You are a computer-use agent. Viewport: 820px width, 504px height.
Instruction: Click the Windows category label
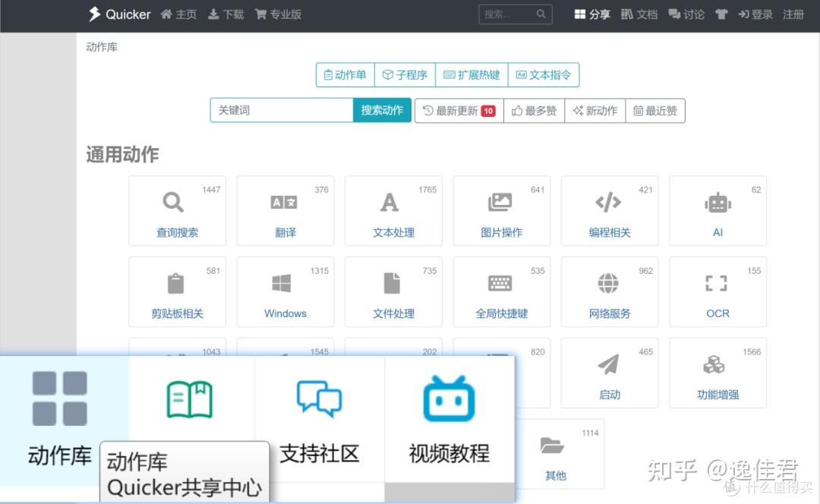click(285, 313)
